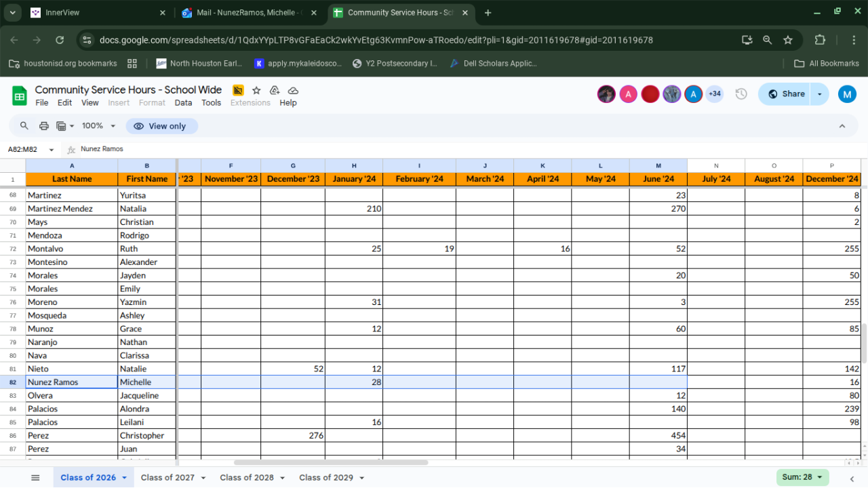Click the Share button
The height and width of the screenshot is (488, 868).
[785, 94]
